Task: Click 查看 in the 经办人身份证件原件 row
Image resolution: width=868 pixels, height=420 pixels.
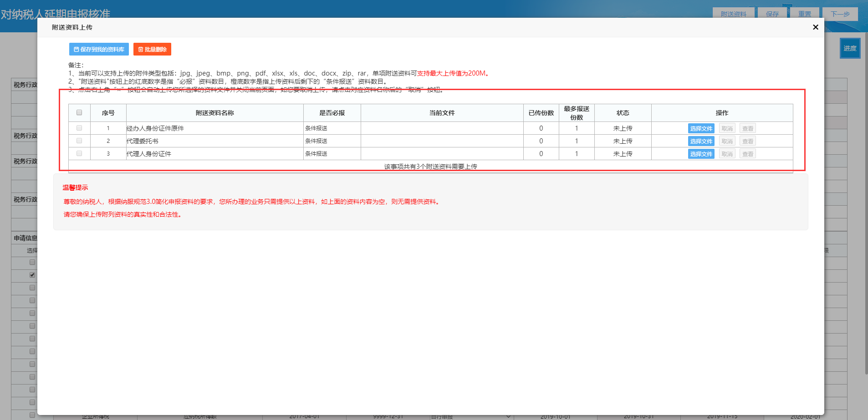Action: tap(748, 128)
